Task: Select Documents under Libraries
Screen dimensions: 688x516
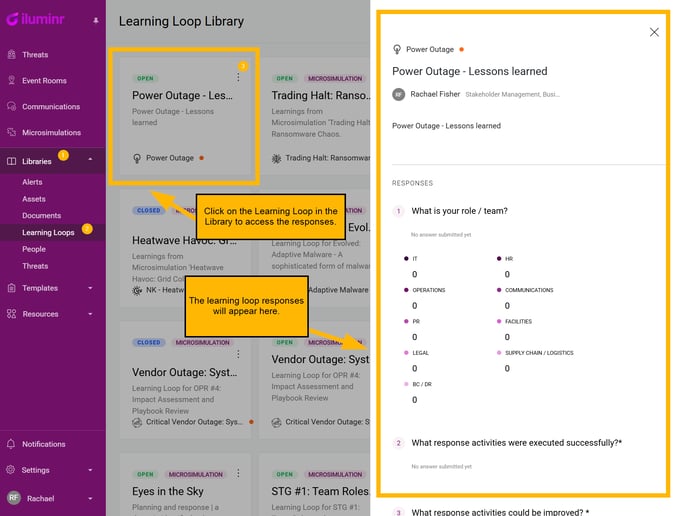Action: click(x=42, y=215)
